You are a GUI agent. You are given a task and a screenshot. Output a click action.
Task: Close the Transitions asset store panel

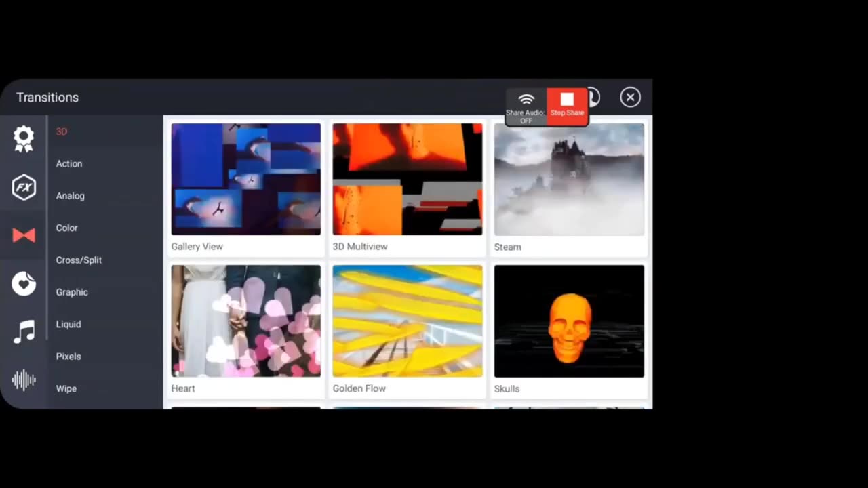coord(630,98)
